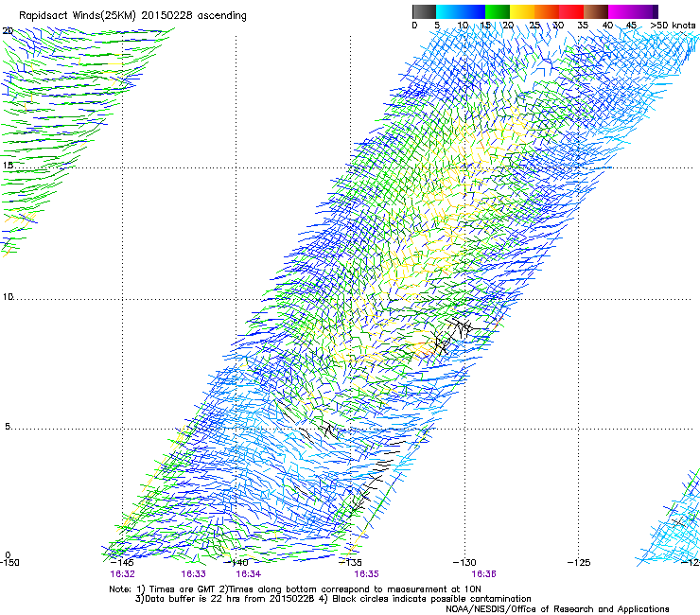Screen dimensions: 700x615
Task: Click the longitude label '-150'
Action: 9,562
